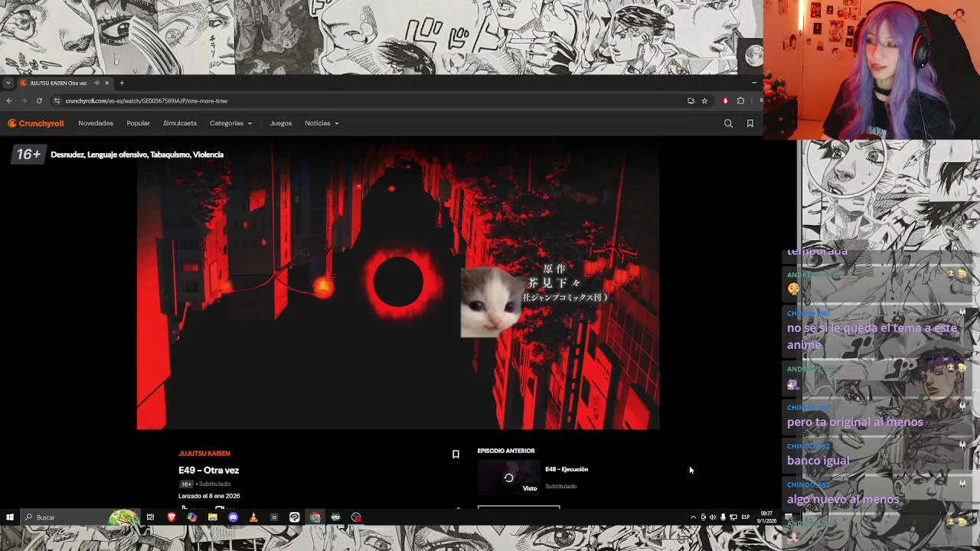Switch to Chrome in taskbar
Image resolution: width=980 pixels, height=551 pixels.
point(315,517)
